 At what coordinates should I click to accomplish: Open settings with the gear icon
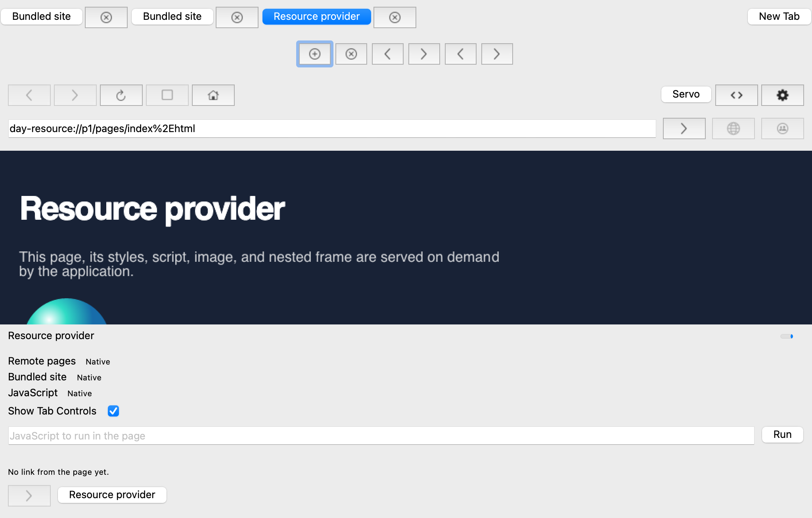(x=783, y=95)
